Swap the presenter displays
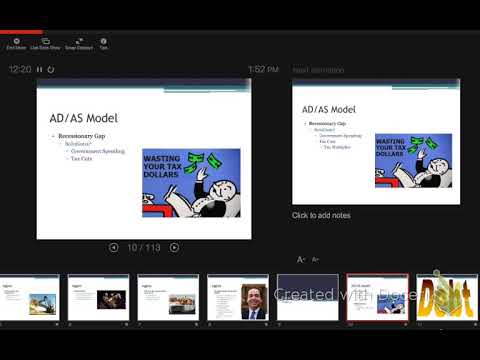This screenshot has height=360, width=480. (79, 44)
